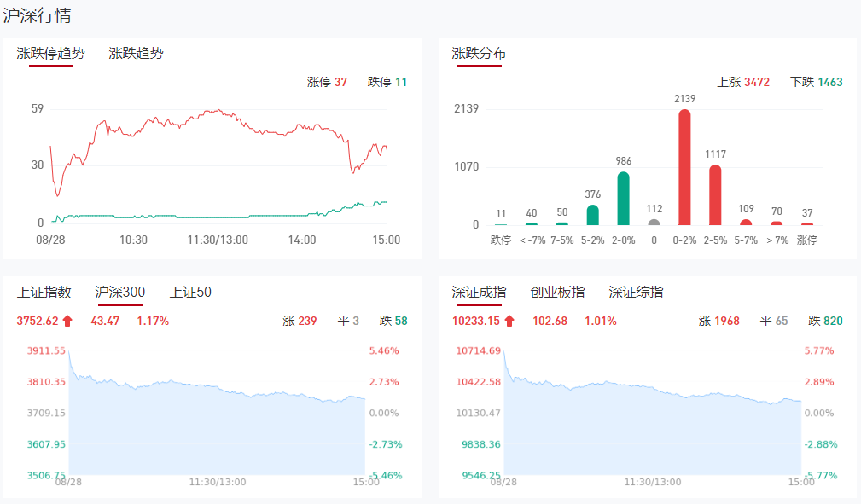The image size is (861, 504).
Task: Select the 沪深300 tab
Action: pyautogui.click(x=119, y=293)
